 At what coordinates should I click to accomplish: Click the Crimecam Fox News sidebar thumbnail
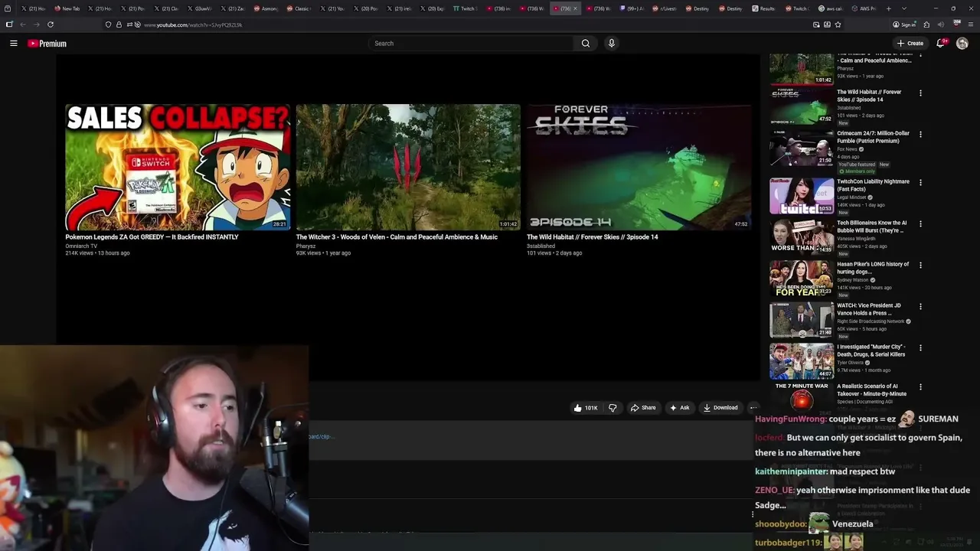coord(802,148)
